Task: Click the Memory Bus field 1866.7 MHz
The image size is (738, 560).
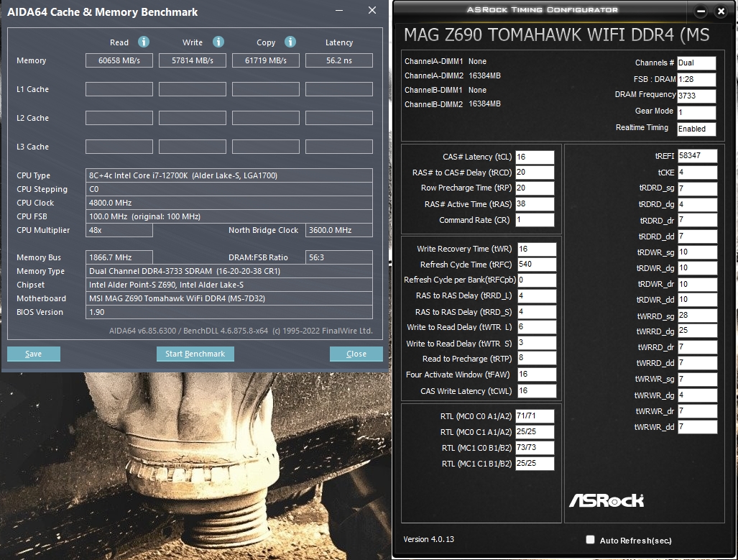Action: click(x=119, y=257)
